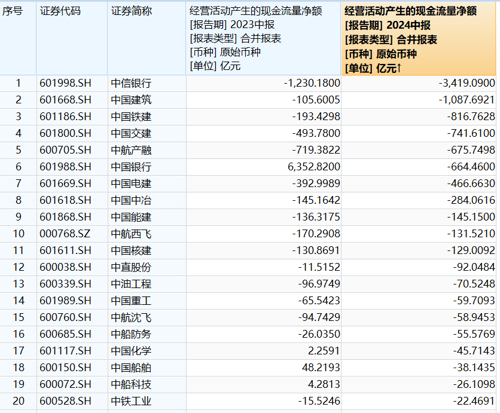Viewport: 500px width, 413px height.
Task: Click the 2023中报 cash flow column header
Action: (x=264, y=38)
